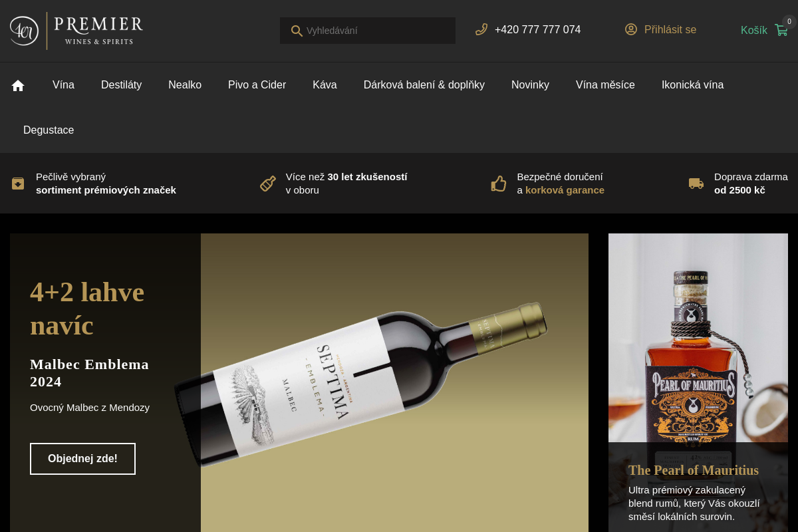Open the Degustace menu item
Screen dimensions: 798x532
pyautogui.click(x=49, y=130)
